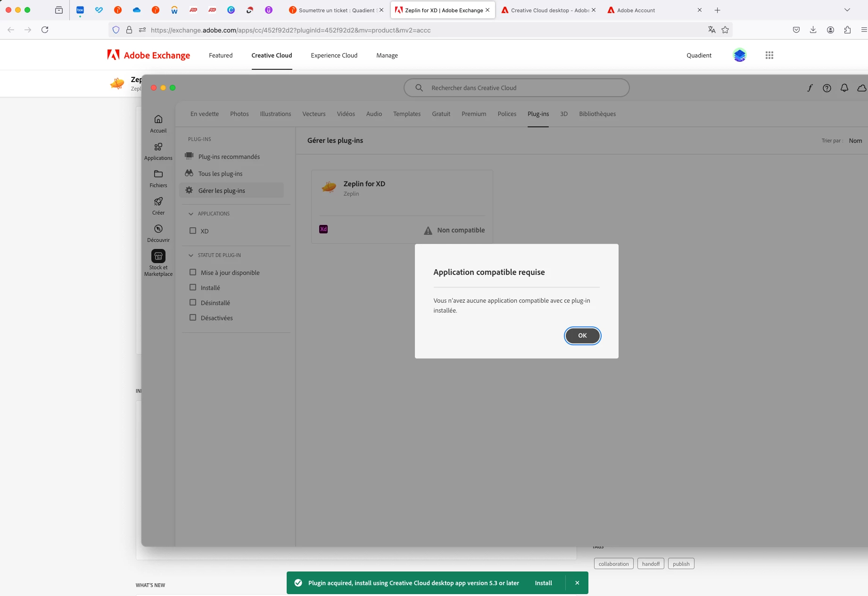The height and width of the screenshot is (596, 868).
Task: Switch to Bibliothèques tab
Action: click(x=597, y=114)
